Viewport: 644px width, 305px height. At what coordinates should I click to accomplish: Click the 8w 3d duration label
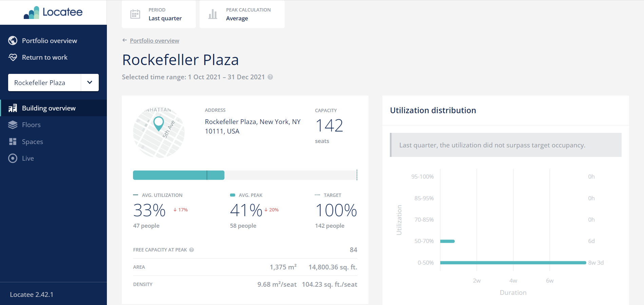596,263
